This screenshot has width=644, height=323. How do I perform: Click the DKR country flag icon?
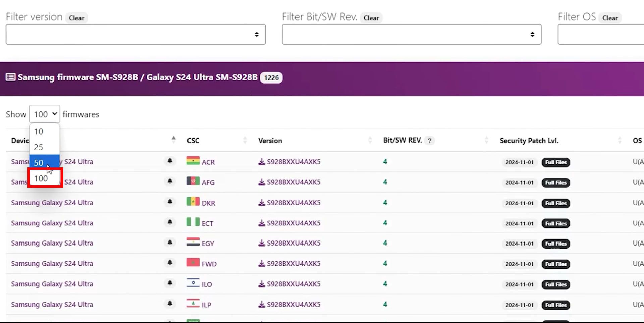(x=193, y=202)
